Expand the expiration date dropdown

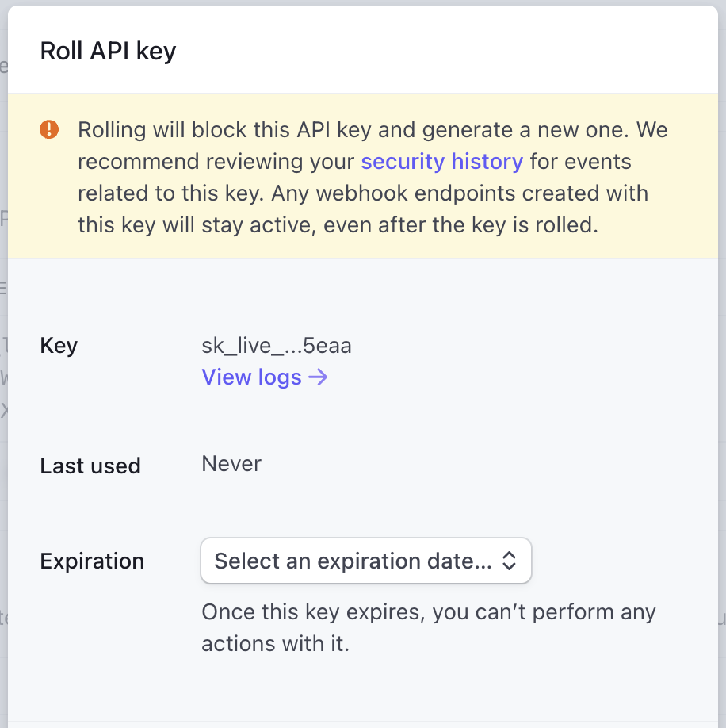[365, 561]
